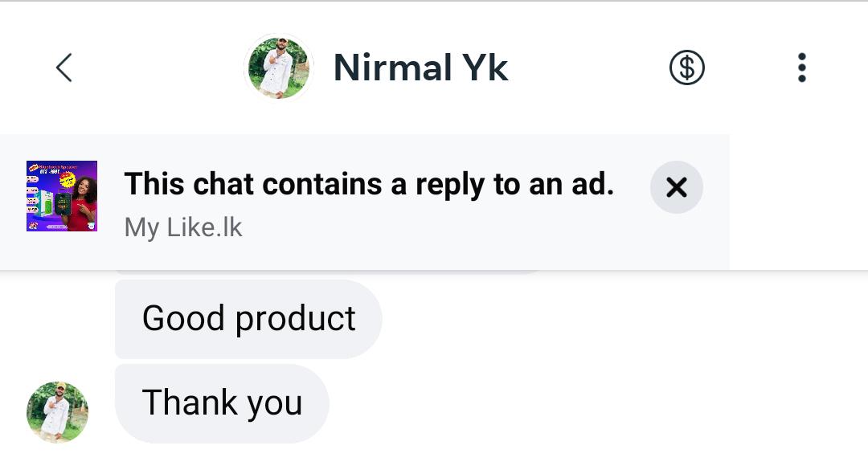
Task: Select the 'Thank you' message bubble
Action: [x=222, y=403]
